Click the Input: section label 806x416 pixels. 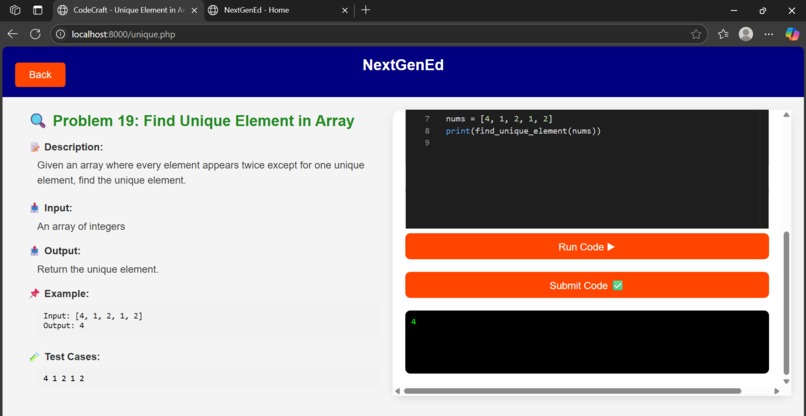58,208
